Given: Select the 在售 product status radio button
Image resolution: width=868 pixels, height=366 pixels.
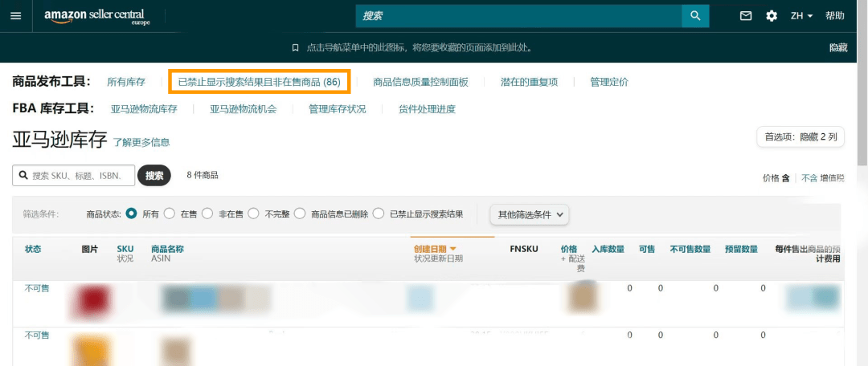Looking at the screenshot, I should point(170,214).
